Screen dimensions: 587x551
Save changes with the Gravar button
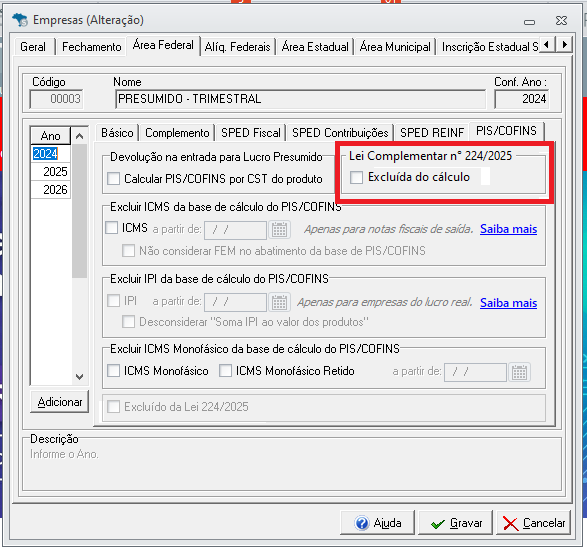click(456, 523)
